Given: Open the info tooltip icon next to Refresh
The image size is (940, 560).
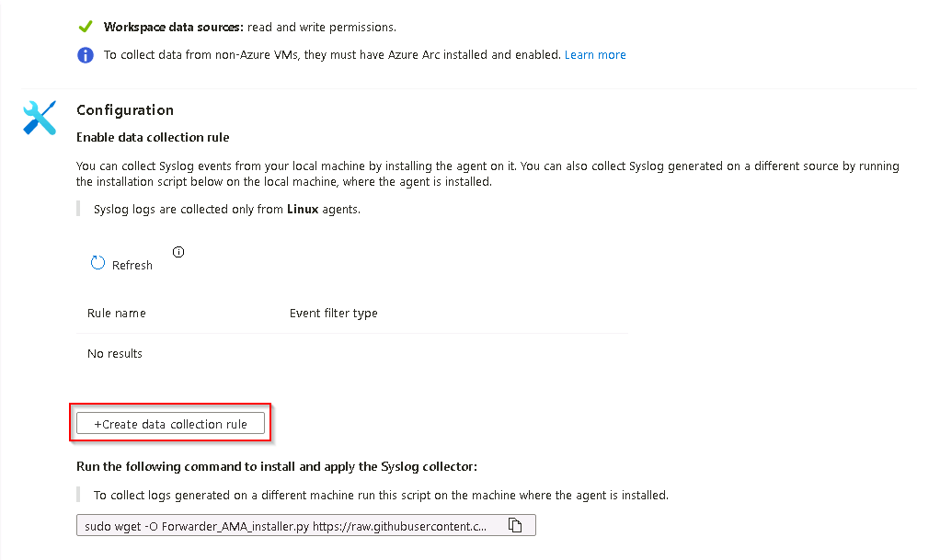Looking at the screenshot, I should (x=178, y=252).
